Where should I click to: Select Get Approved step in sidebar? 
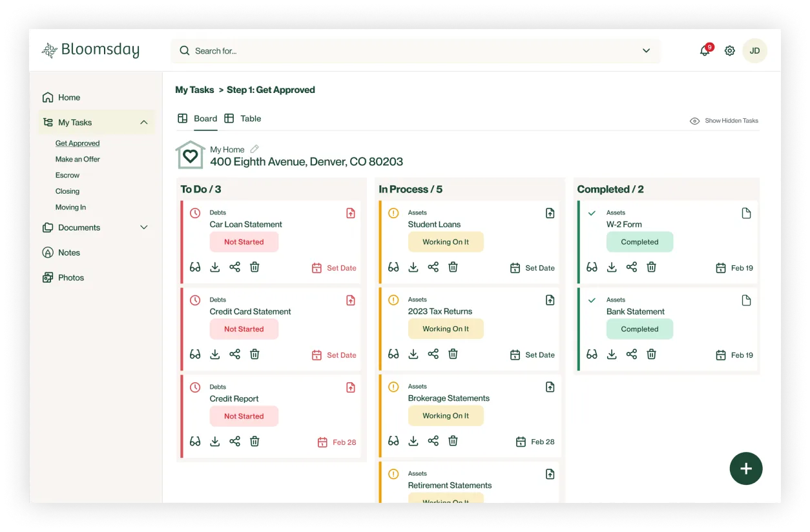tap(78, 143)
